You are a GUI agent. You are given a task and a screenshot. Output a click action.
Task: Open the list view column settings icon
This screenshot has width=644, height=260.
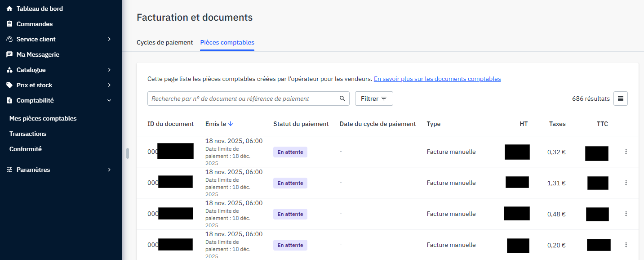click(620, 99)
